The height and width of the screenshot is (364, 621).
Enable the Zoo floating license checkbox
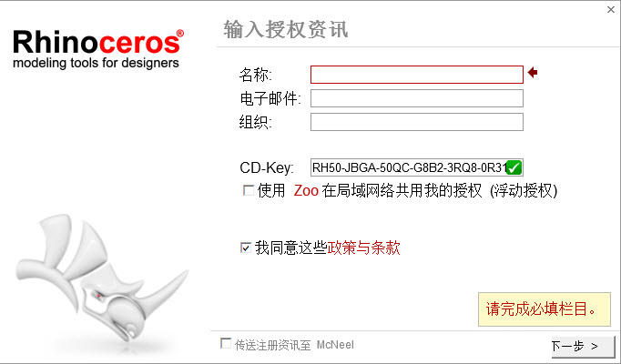pyautogui.click(x=249, y=191)
